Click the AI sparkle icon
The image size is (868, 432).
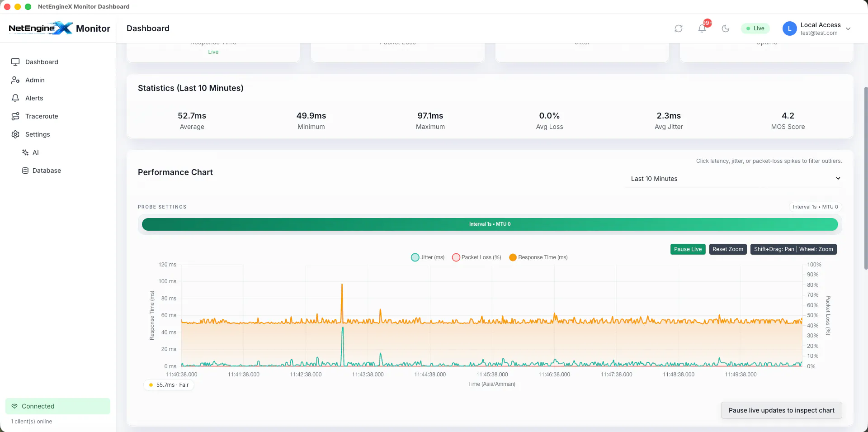pyautogui.click(x=25, y=152)
